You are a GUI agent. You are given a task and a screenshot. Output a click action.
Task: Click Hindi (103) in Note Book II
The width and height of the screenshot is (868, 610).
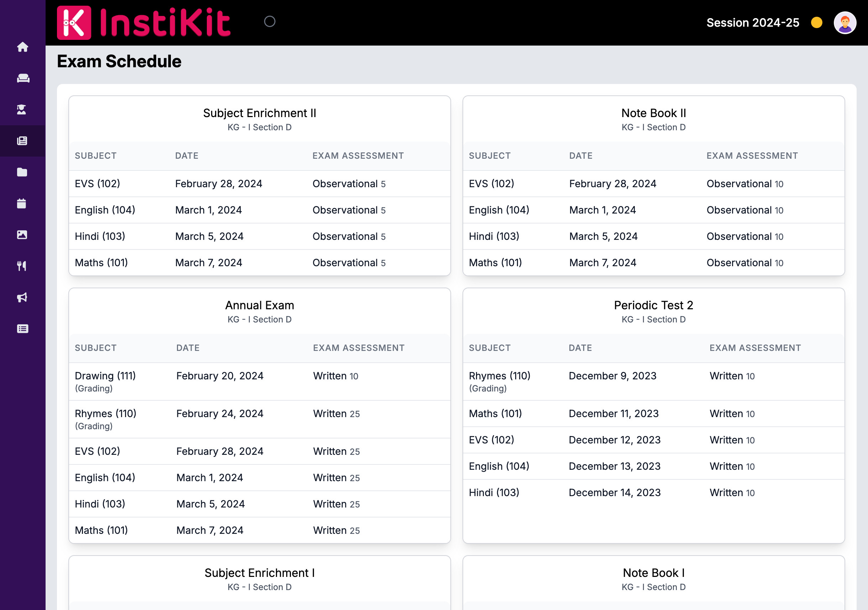(x=494, y=237)
